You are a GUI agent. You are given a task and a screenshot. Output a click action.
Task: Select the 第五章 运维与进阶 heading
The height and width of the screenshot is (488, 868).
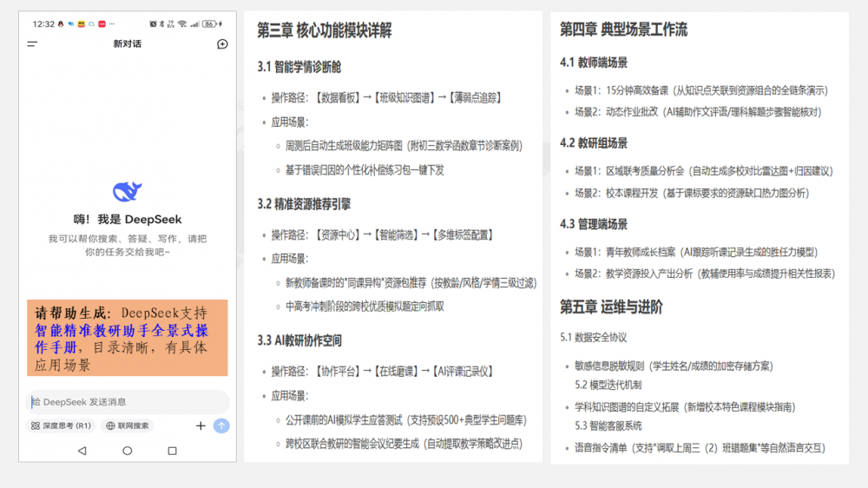(x=611, y=307)
